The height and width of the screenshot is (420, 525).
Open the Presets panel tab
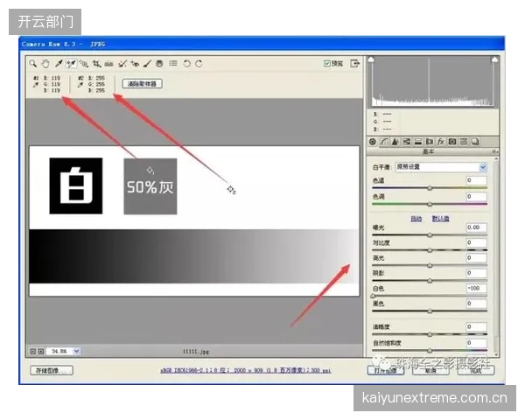tap(464, 142)
